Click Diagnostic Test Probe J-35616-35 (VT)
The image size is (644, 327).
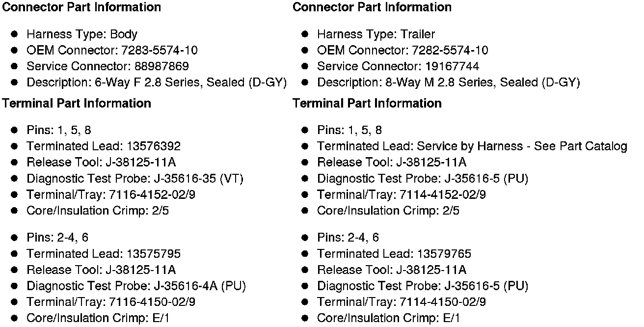[x=135, y=178]
